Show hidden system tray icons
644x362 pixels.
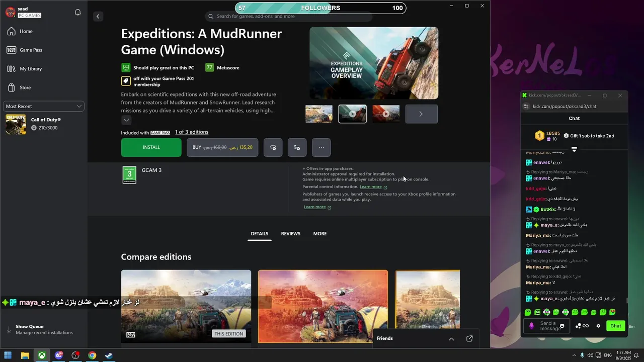coord(574,355)
